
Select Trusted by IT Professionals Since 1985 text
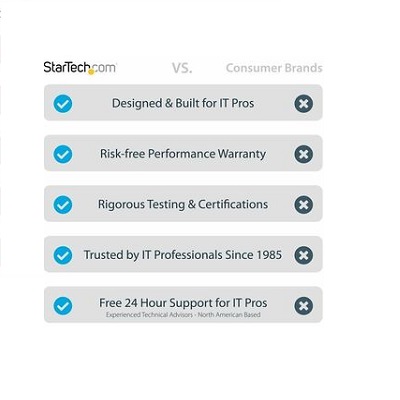coord(183,255)
